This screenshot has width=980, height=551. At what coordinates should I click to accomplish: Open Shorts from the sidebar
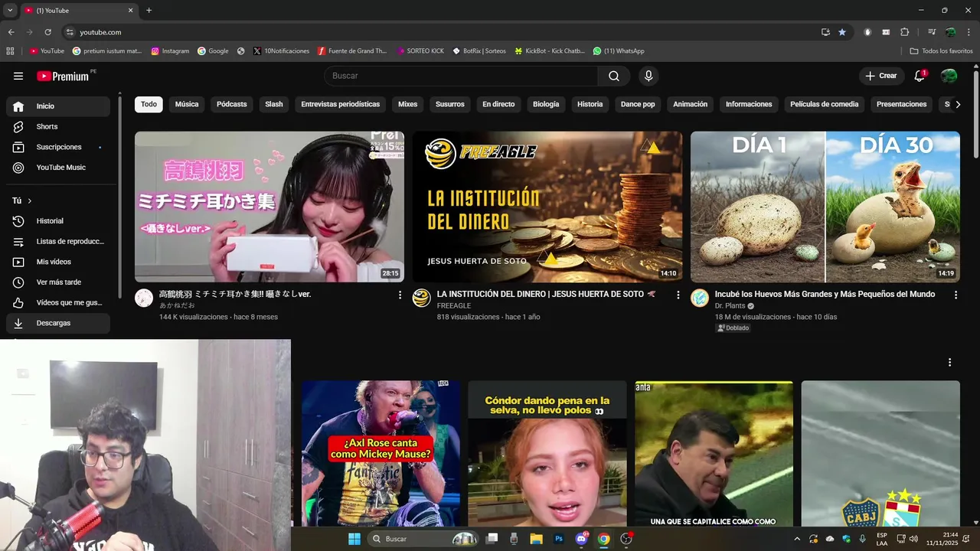(58, 126)
